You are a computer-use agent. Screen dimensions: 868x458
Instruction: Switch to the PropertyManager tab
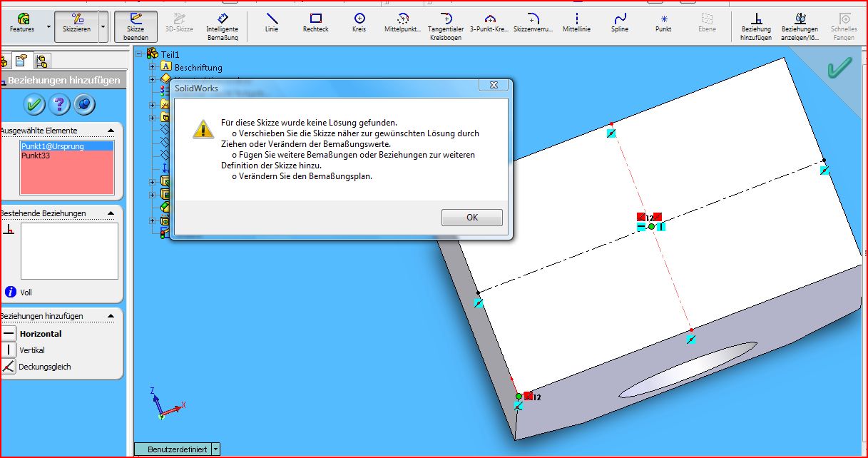pyautogui.click(x=22, y=60)
